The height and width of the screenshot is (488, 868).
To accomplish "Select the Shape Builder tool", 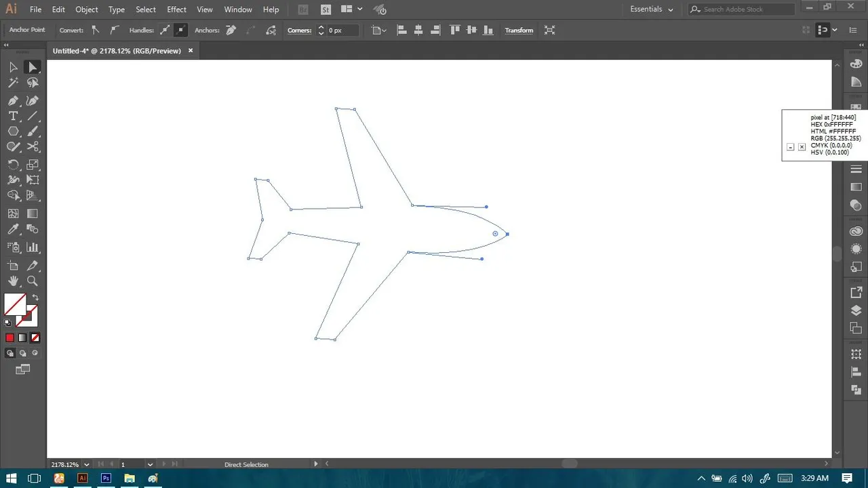I will 13,196.
